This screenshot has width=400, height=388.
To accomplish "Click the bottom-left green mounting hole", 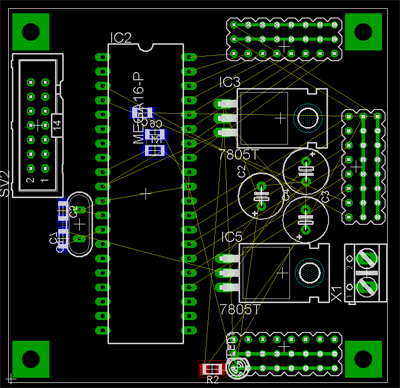I will click(x=31, y=359).
